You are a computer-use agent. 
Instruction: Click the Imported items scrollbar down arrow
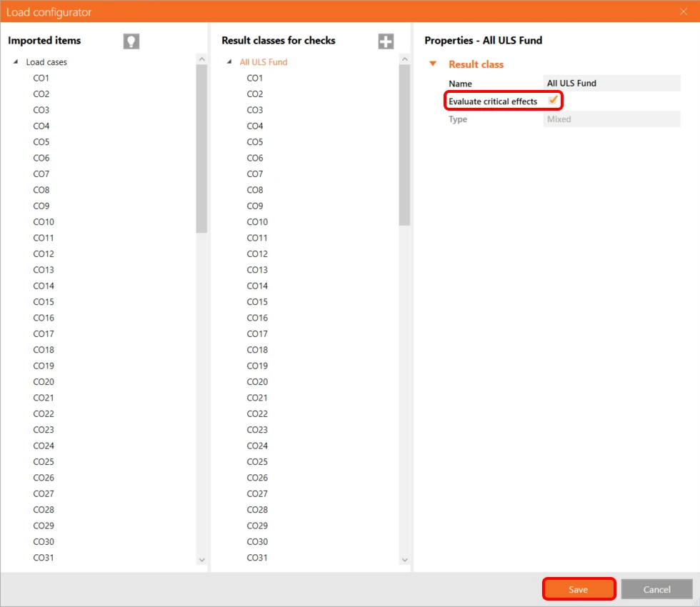[201, 560]
